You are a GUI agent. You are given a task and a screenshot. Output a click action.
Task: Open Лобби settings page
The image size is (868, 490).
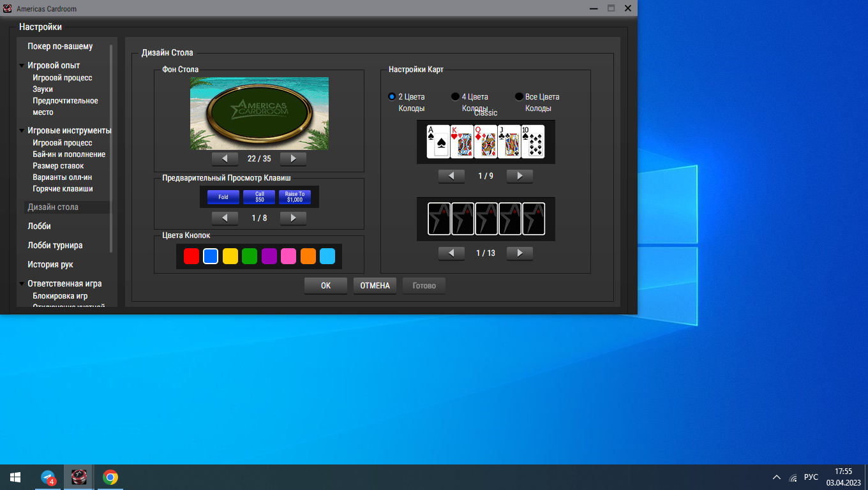click(x=39, y=226)
